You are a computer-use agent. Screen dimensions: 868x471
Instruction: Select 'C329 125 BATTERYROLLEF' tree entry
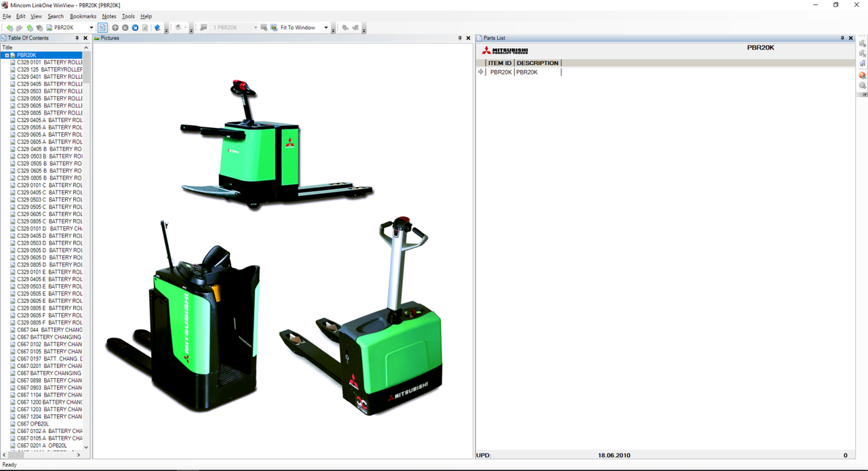[50, 70]
